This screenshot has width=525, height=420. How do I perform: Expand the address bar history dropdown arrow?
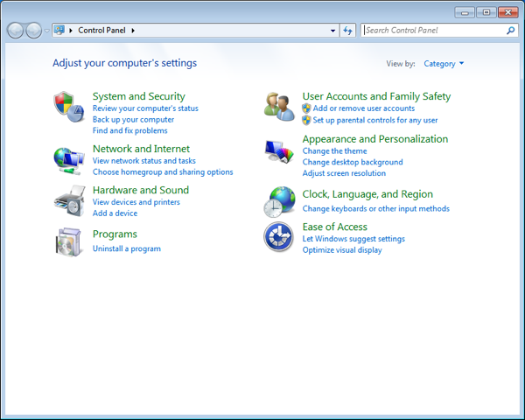pos(332,31)
